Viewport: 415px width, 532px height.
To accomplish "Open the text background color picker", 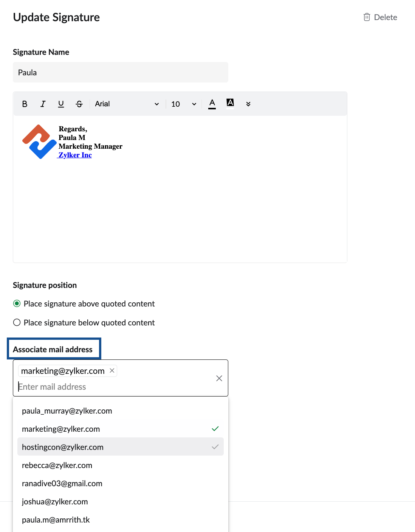I will pos(230,104).
